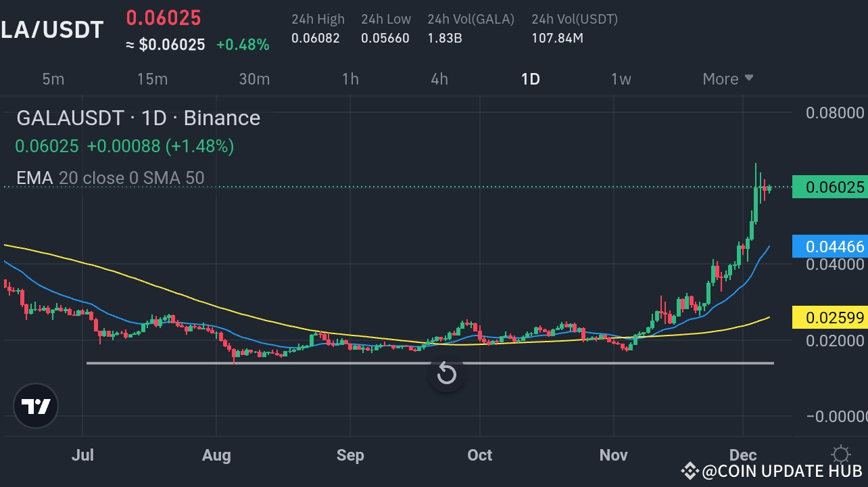Choose the 4h timeframe

[x=439, y=79]
